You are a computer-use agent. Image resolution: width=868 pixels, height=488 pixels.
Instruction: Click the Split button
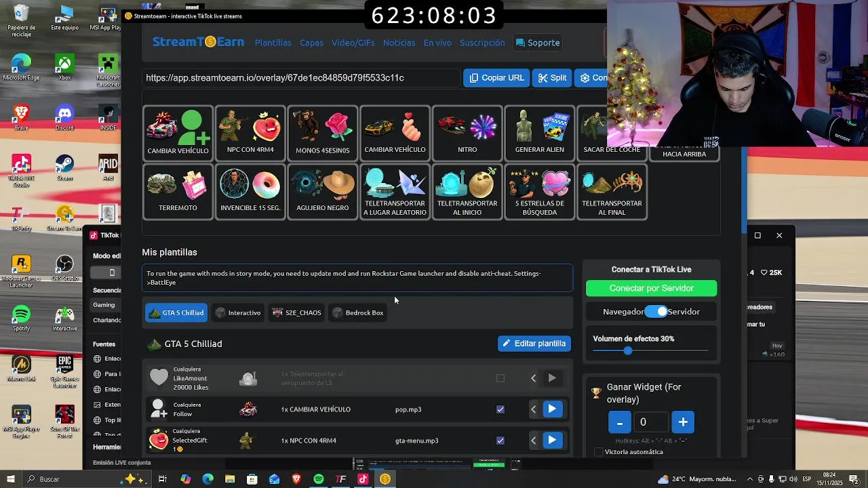(x=552, y=78)
